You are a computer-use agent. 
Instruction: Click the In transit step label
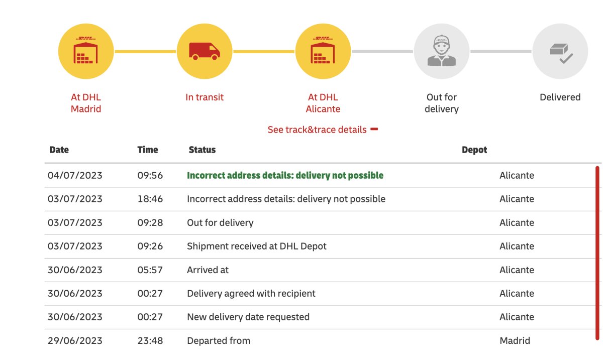pyautogui.click(x=205, y=97)
